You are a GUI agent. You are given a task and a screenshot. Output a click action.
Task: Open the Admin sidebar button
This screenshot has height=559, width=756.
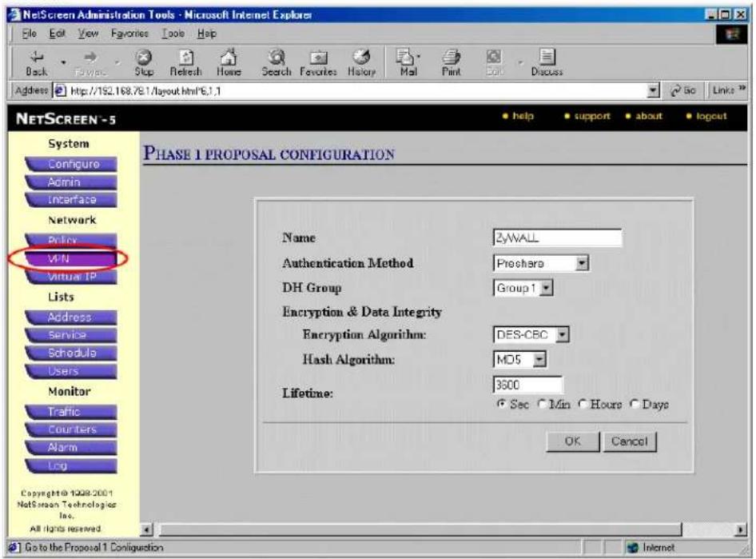point(71,182)
